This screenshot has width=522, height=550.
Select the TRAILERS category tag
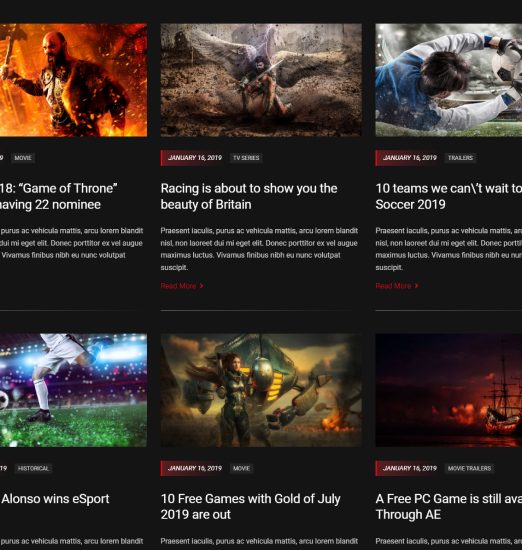click(460, 158)
